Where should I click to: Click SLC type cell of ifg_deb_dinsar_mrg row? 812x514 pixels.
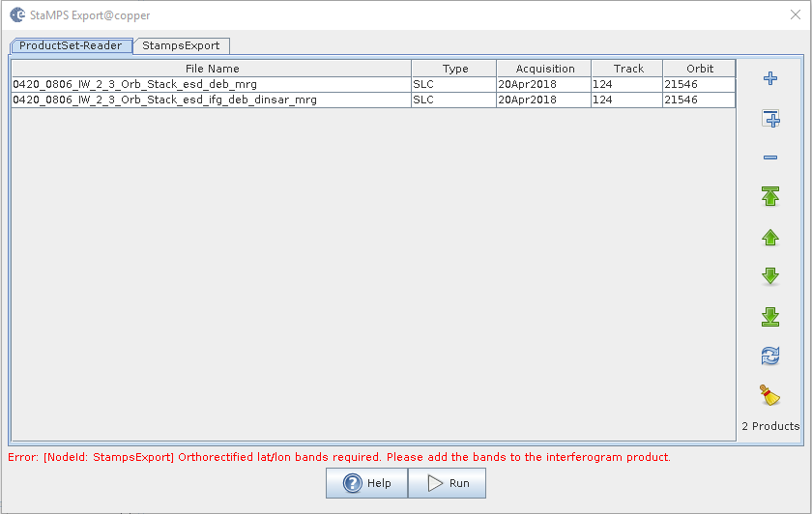point(454,100)
